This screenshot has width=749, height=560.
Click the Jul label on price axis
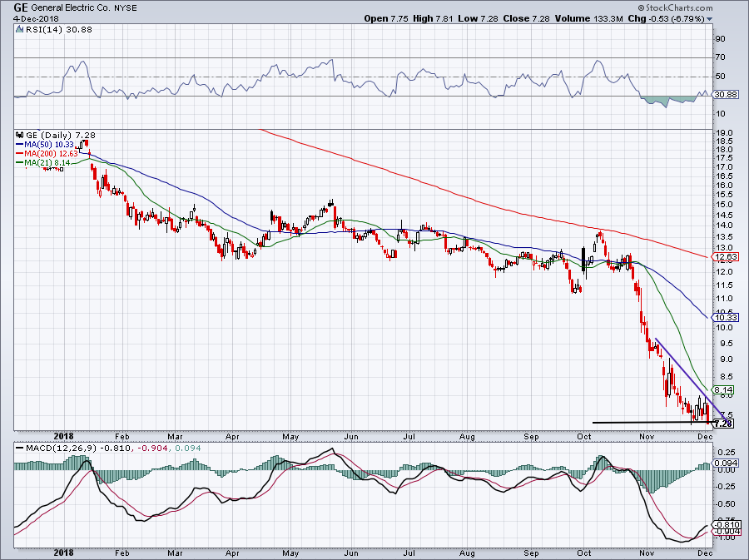(x=408, y=436)
